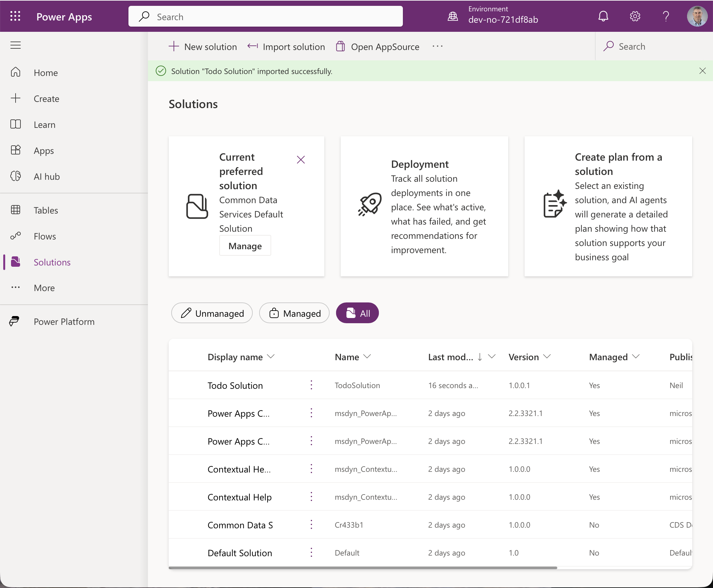Screen dimensions: 713x588
Task: Open the Create plan from a solution card
Action: pos(608,207)
